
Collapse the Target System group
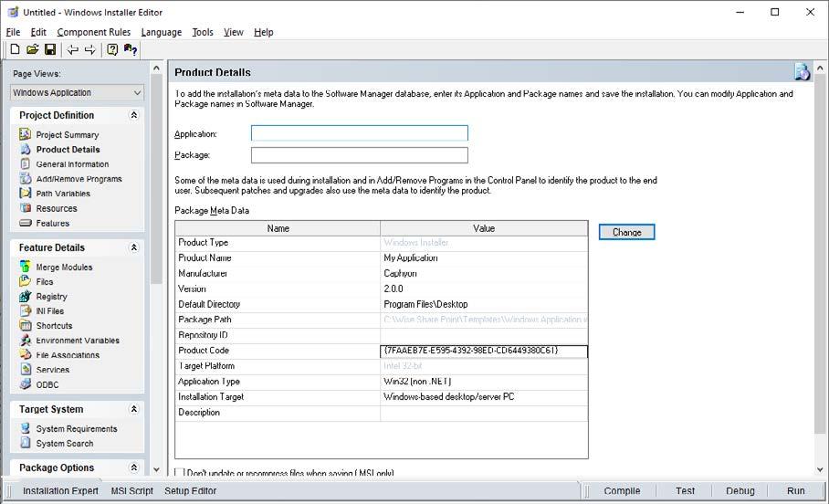point(134,409)
